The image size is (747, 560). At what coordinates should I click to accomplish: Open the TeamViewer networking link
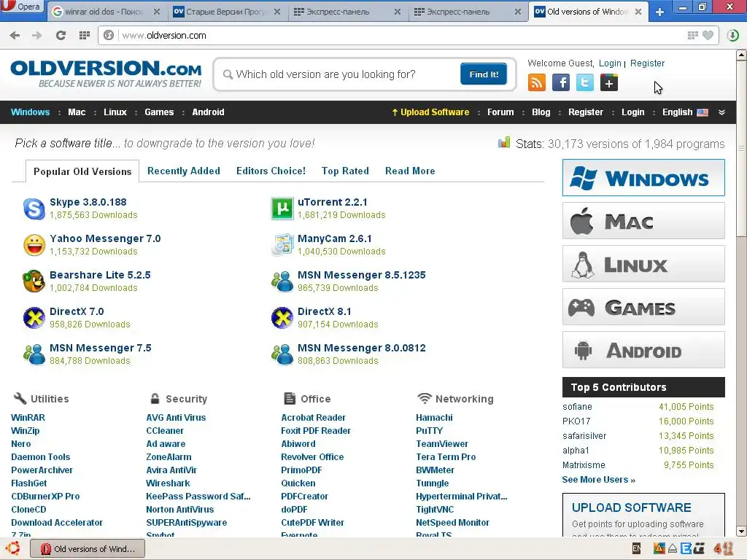[442, 444]
